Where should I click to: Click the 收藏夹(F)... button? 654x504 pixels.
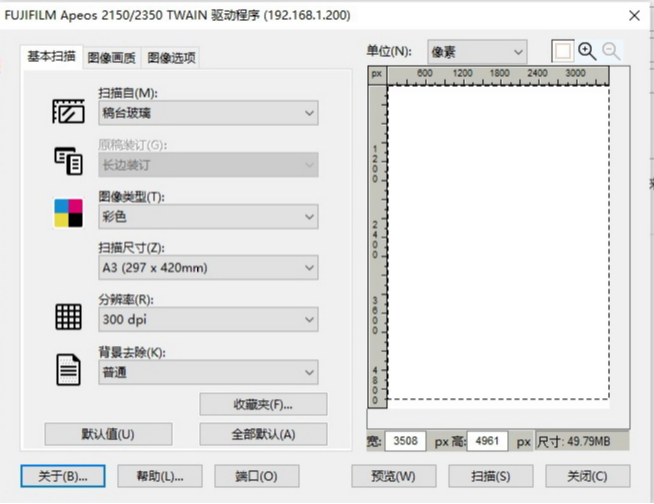[263, 404]
